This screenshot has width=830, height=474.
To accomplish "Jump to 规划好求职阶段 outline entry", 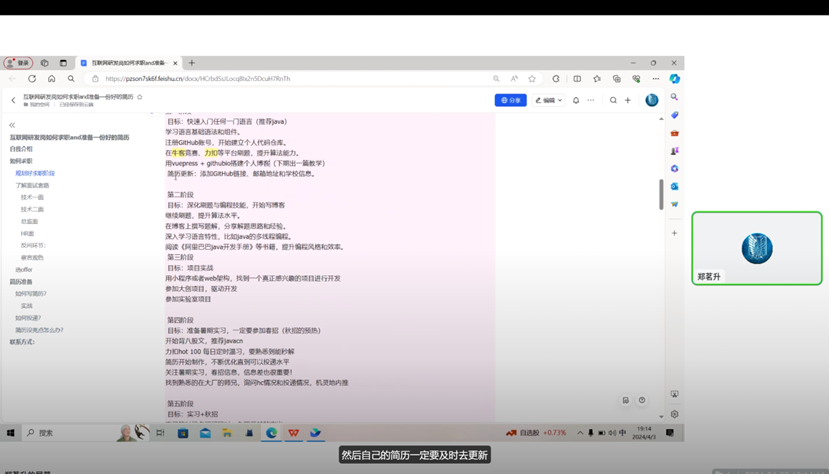I will [35, 173].
